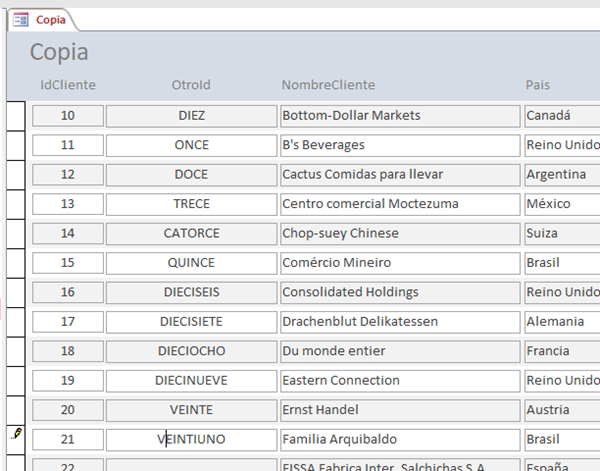Click the Familia Arquibaldo name field
This screenshot has height=471, width=600.
(400, 440)
